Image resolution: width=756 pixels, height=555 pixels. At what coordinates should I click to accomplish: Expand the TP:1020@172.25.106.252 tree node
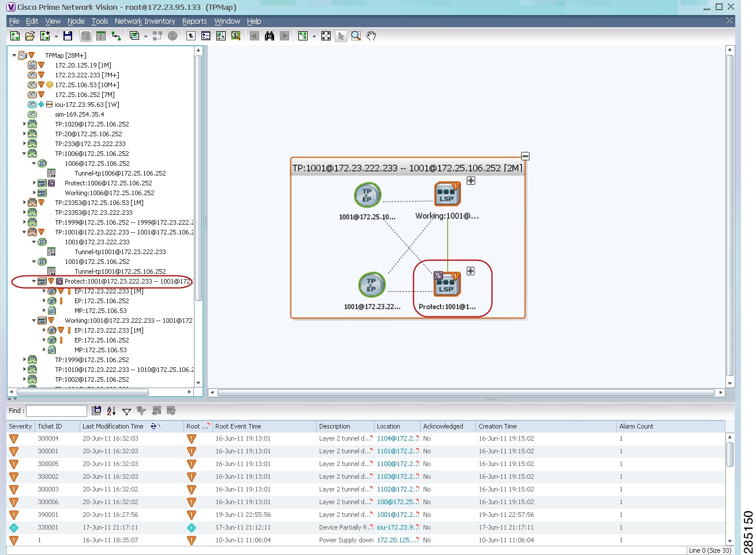tap(24, 124)
